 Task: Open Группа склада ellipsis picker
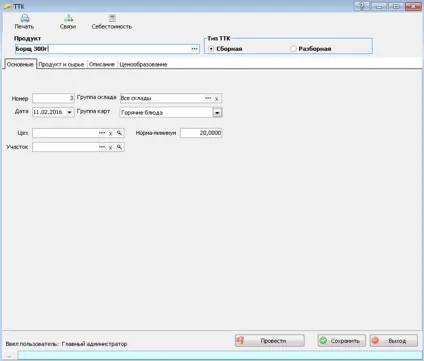[208, 98]
